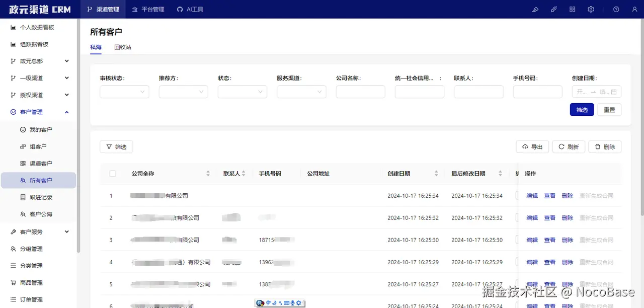Image resolution: width=644 pixels, height=308 pixels.
Task: Open 组客户 in the sidebar
Action: 39,146
